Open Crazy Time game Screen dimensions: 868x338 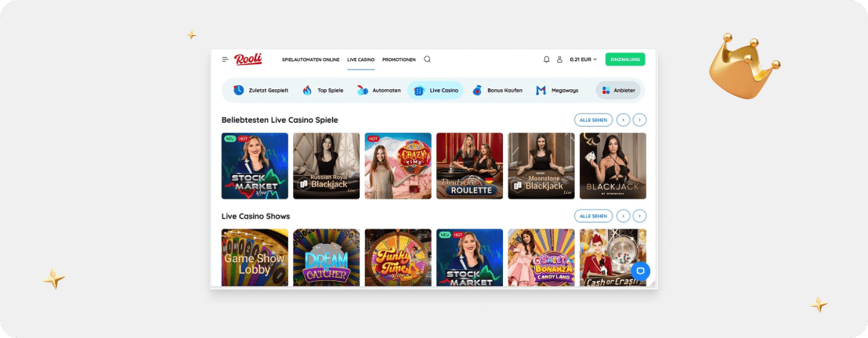coord(398,165)
